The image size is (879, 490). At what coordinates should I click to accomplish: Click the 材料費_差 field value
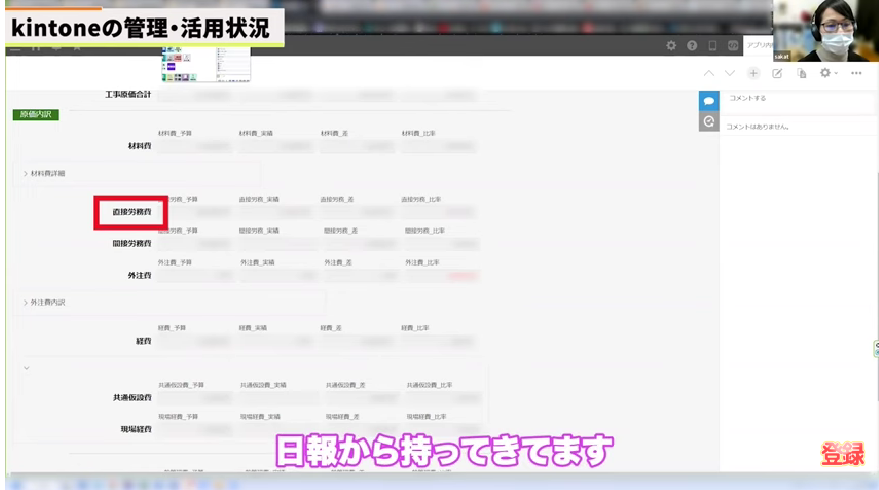pyautogui.click(x=358, y=146)
